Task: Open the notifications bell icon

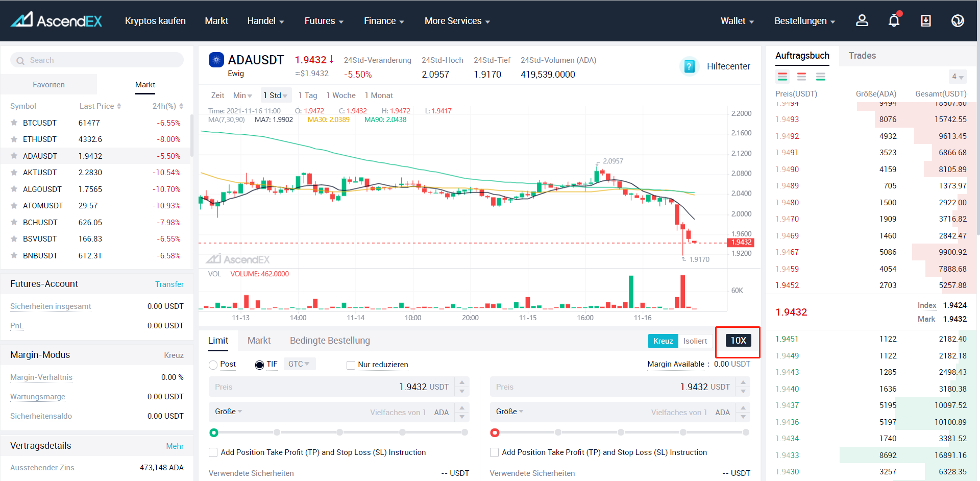Action: tap(894, 20)
